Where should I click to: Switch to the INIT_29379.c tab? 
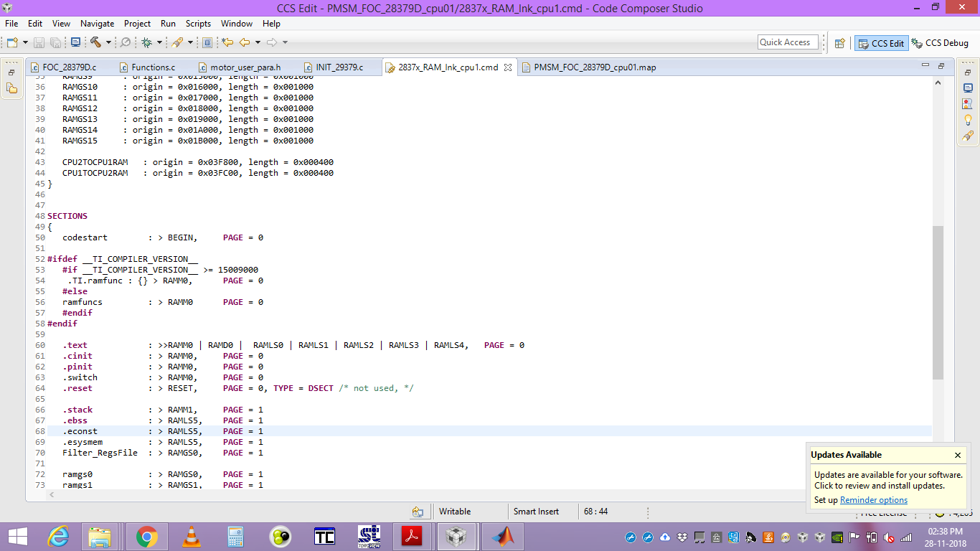point(339,67)
